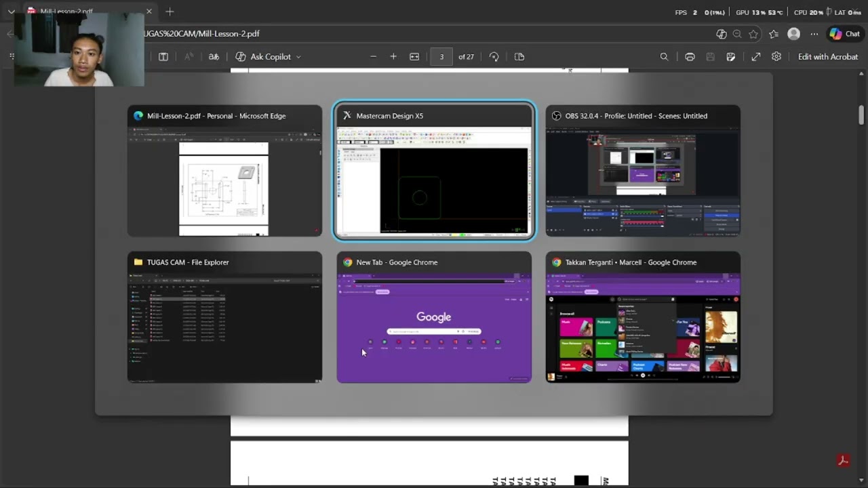Enter PDF full screen mode
This screenshot has width=868, height=488.
pyautogui.click(x=755, y=57)
